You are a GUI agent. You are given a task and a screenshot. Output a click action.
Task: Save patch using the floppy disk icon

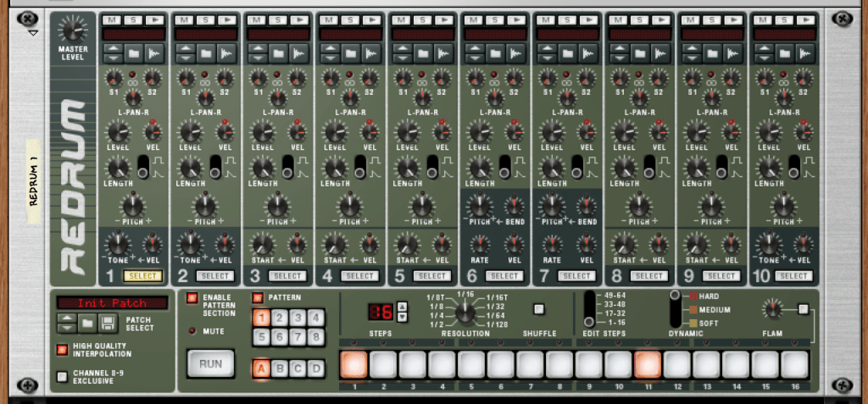tap(108, 323)
